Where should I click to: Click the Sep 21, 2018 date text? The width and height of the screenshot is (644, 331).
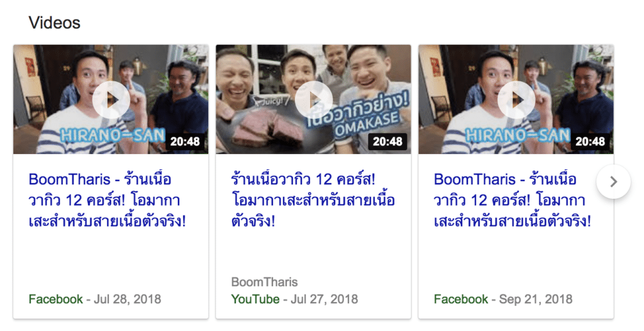pyautogui.click(x=536, y=299)
